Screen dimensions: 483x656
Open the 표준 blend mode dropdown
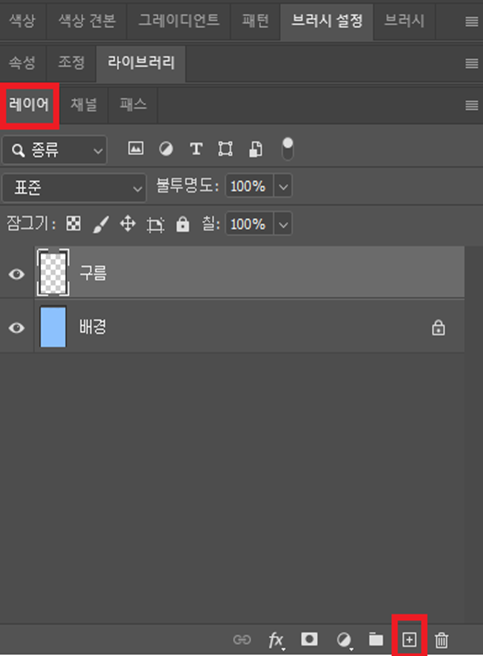(75, 187)
